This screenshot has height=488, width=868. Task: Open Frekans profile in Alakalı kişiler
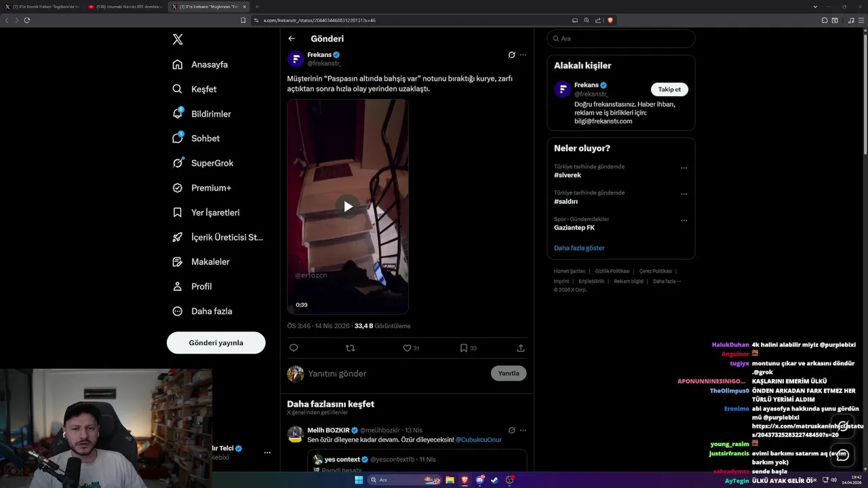coord(587,85)
